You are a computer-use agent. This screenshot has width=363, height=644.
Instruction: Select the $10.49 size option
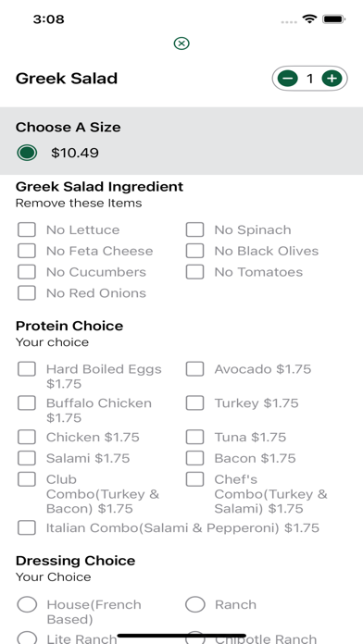click(x=27, y=153)
